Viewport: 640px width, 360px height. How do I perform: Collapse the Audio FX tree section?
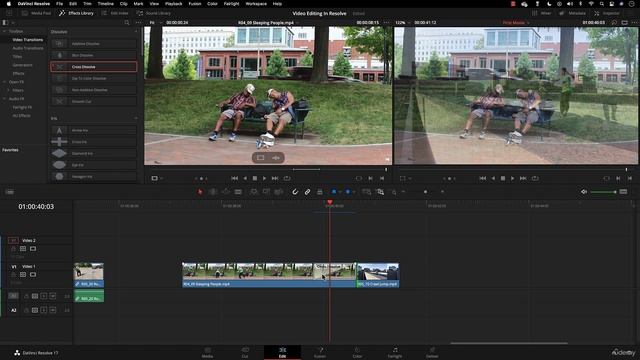coord(4,99)
